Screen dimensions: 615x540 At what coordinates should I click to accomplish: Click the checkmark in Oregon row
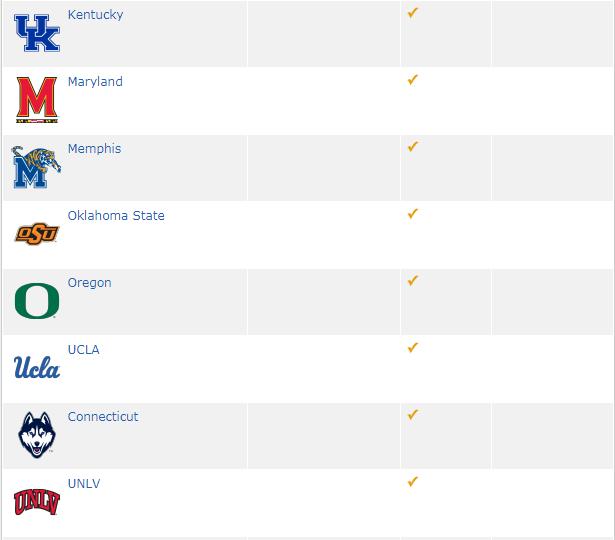pyautogui.click(x=413, y=281)
